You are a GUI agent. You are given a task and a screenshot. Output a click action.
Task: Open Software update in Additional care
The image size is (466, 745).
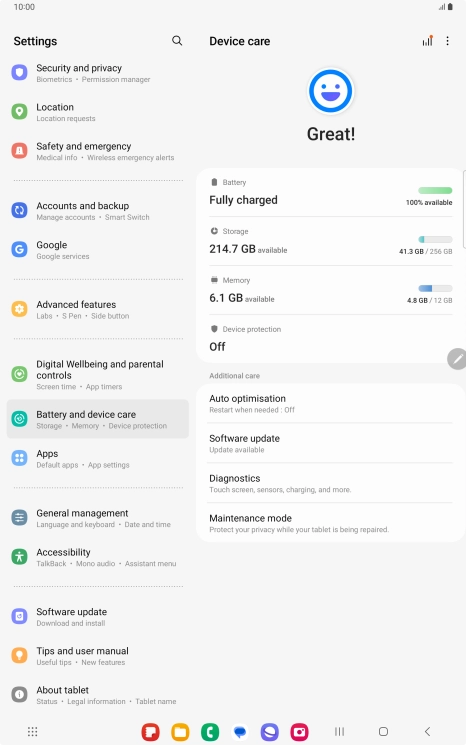click(x=331, y=443)
